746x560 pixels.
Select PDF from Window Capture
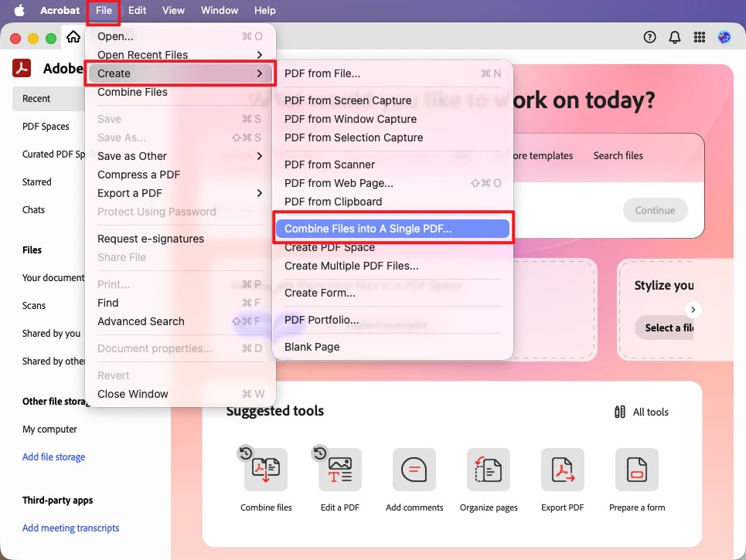tap(393, 119)
